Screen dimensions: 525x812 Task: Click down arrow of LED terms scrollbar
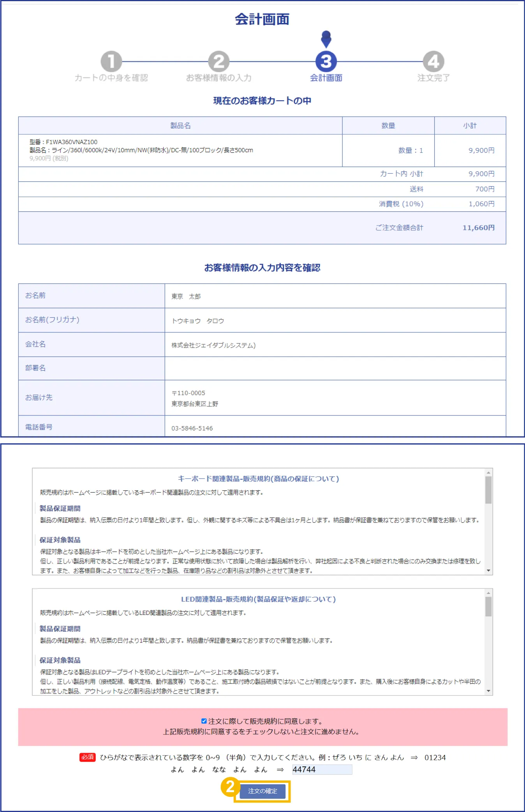[x=488, y=691]
